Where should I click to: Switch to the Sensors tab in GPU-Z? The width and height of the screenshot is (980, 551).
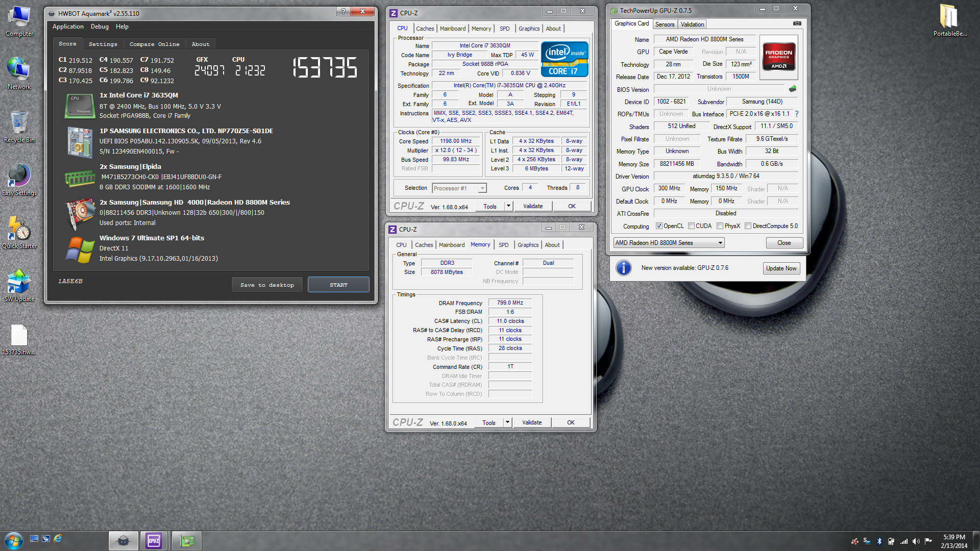665,24
